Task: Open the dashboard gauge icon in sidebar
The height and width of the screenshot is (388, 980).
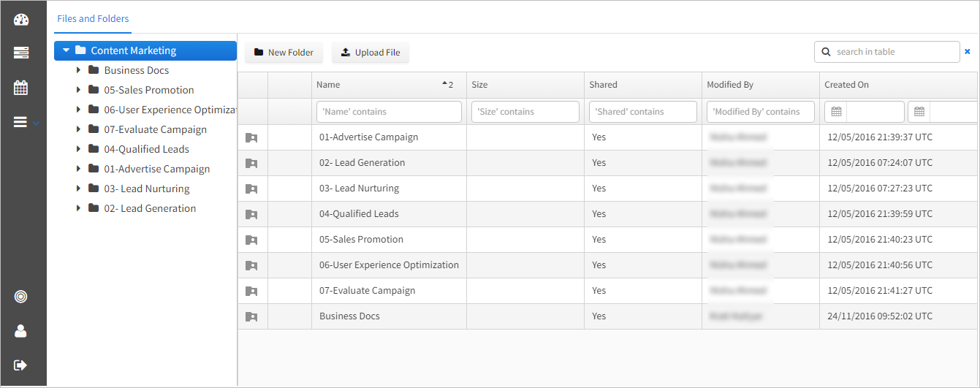Action: [20, 20]
